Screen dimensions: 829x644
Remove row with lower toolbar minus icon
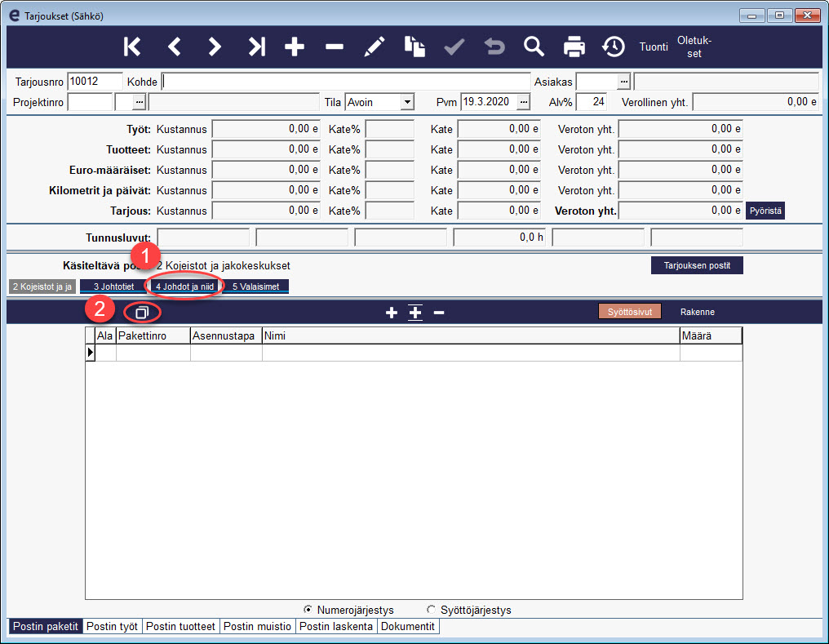[x=439, y=313]
